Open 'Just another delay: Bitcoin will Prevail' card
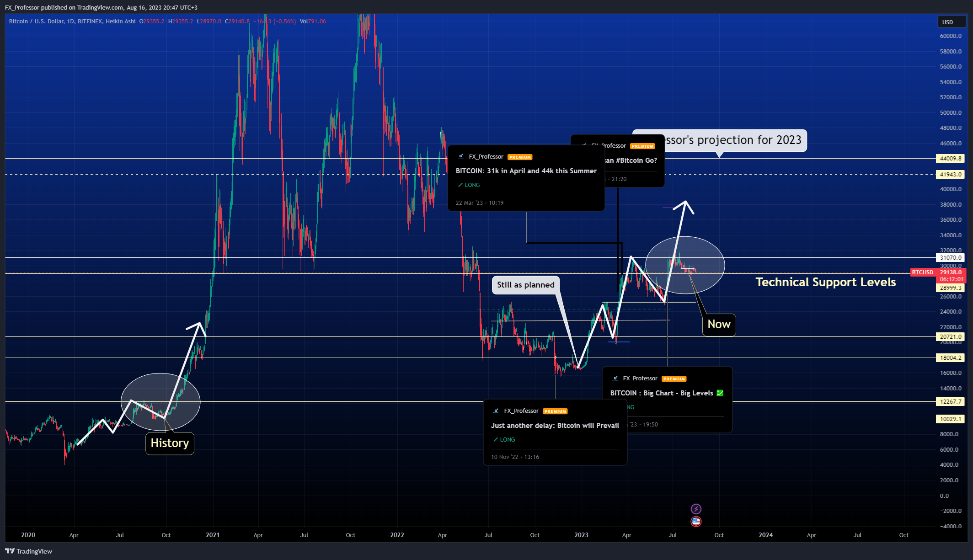This screenshot has height=560, width=973. (x=555, y=432)
